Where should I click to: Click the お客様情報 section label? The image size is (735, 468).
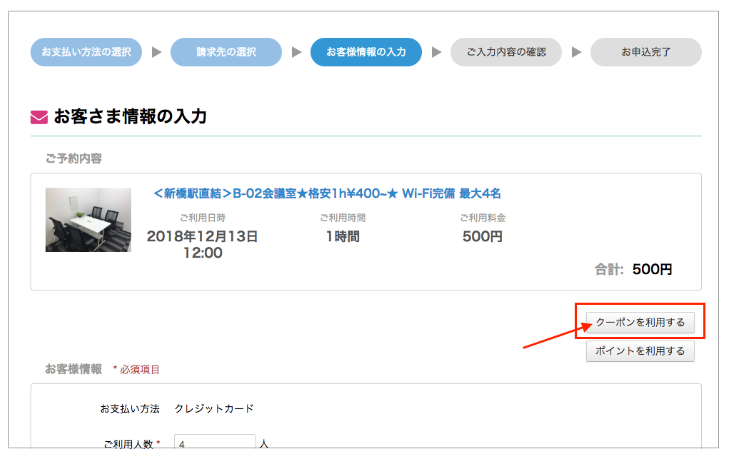pos(74,369)
